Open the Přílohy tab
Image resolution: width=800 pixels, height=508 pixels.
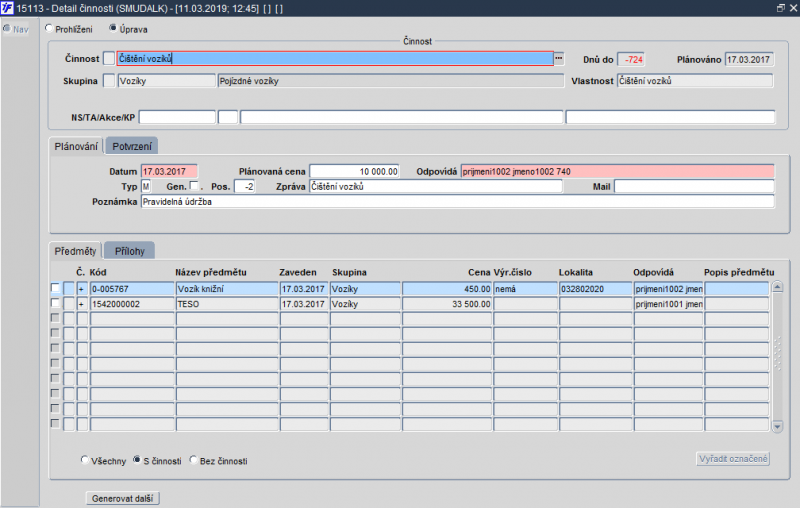click(x=130, y=251)
